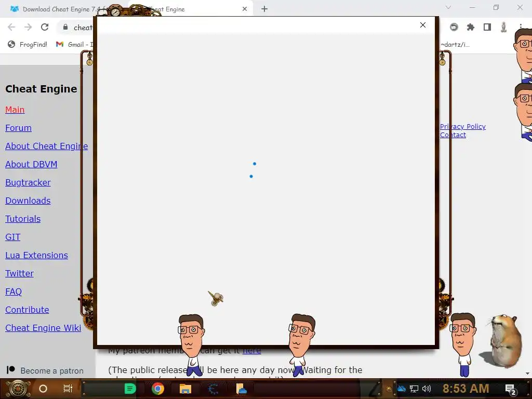The height and width of the screenshot is (399, 532).
Task: Open the volume speaker icon in the tray
Action: coord(426,389)
